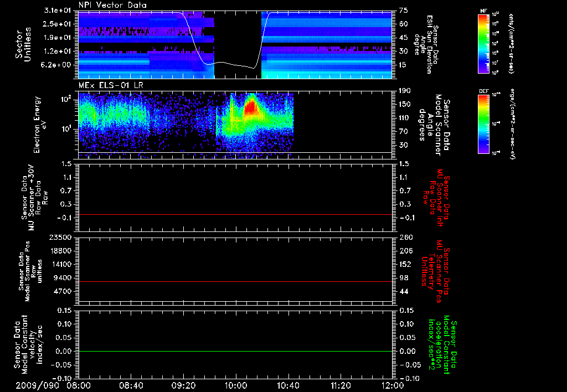Click the red "MU Scanner Inh Raw Data" axis title

pos(436,198)
